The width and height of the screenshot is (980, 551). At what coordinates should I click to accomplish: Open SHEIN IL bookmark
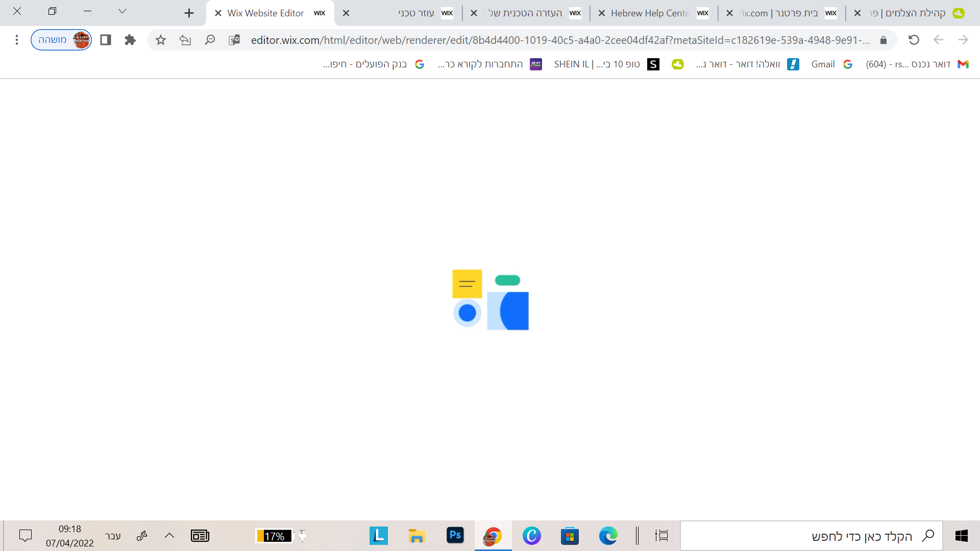(596, 64)
